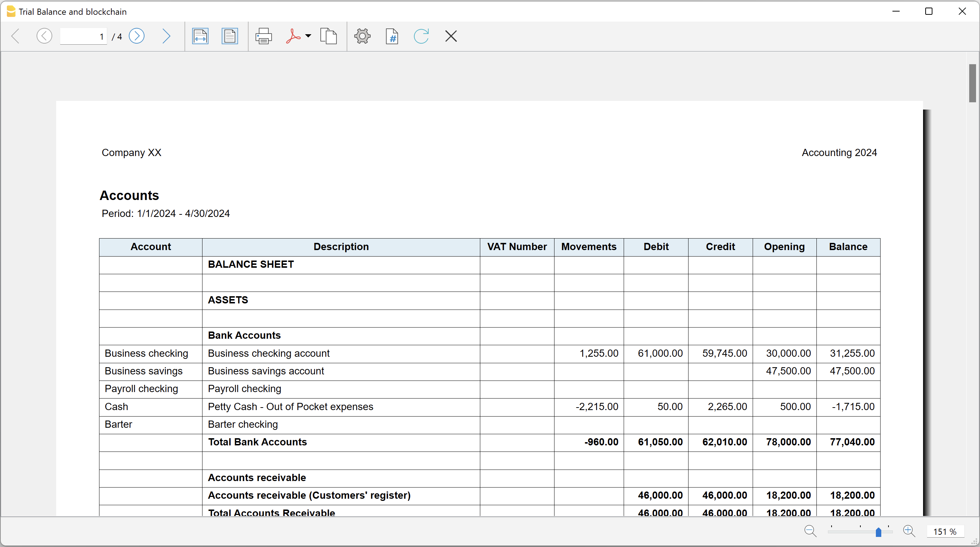
Task: Export report to PDF icon
Action: (x=293, y=36)
